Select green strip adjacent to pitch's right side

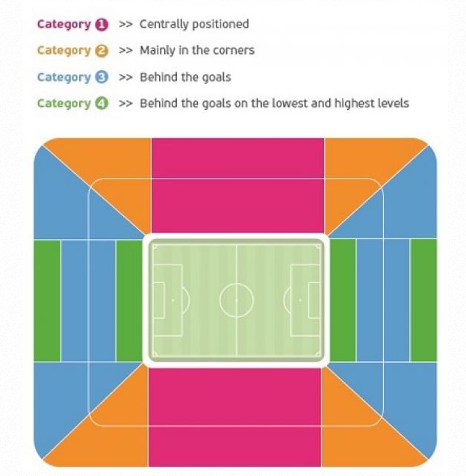pyautogui.click(x=342, y=300)
